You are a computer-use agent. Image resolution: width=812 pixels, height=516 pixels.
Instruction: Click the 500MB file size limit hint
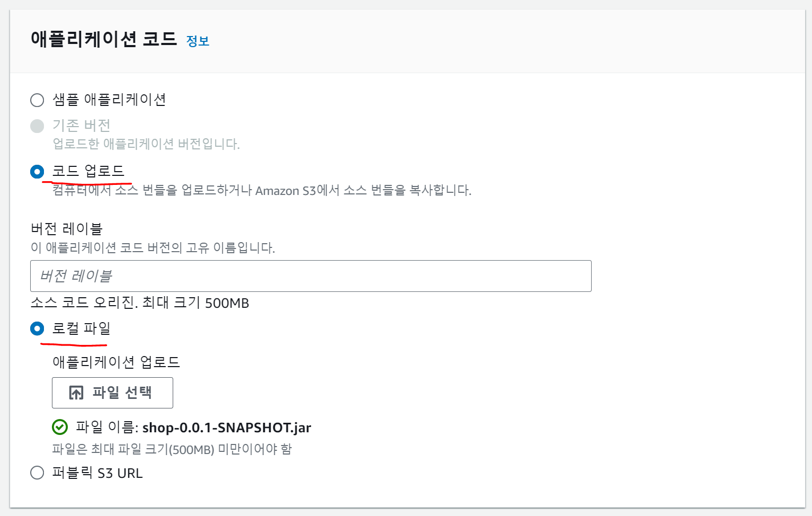(172, 449)
